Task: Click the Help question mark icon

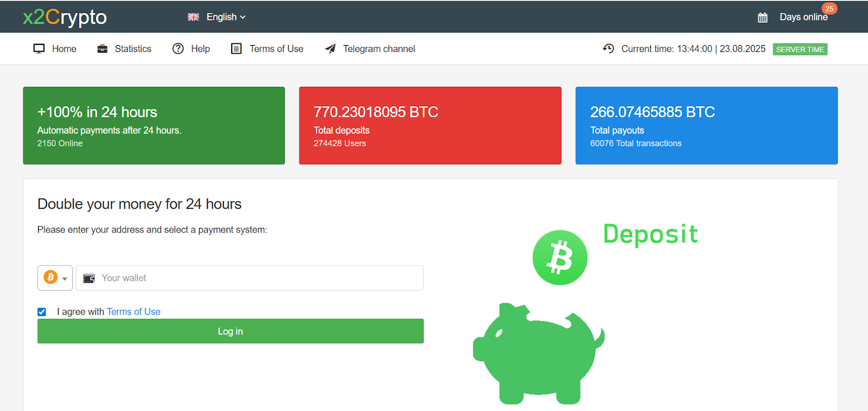Action: click(x=178, y=49)
